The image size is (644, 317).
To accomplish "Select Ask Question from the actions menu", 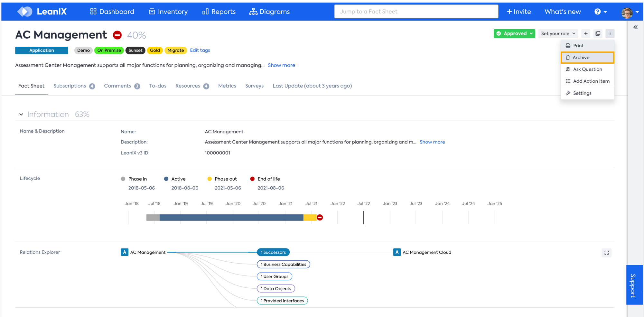I will (x=588, y=69).
